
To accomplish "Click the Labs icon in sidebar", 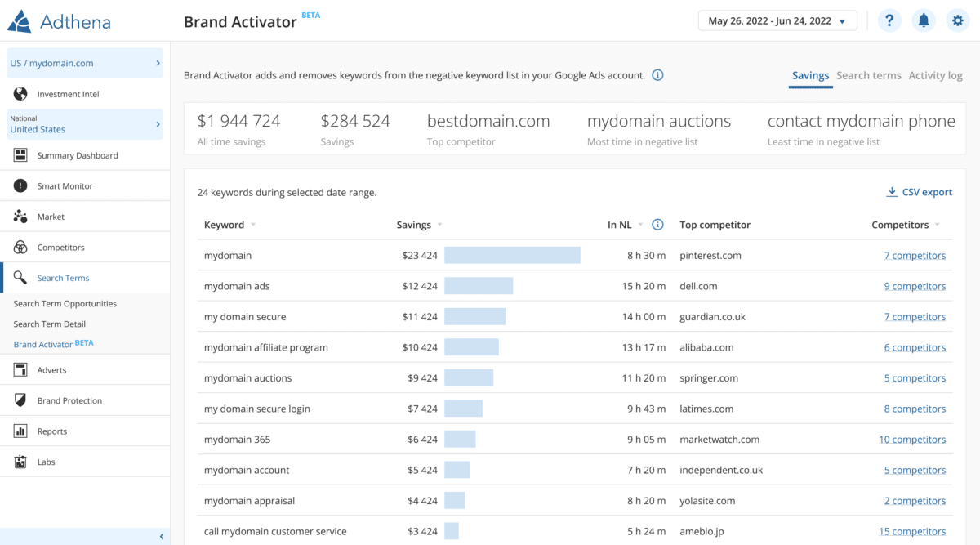I will click(x=20, y=462).
